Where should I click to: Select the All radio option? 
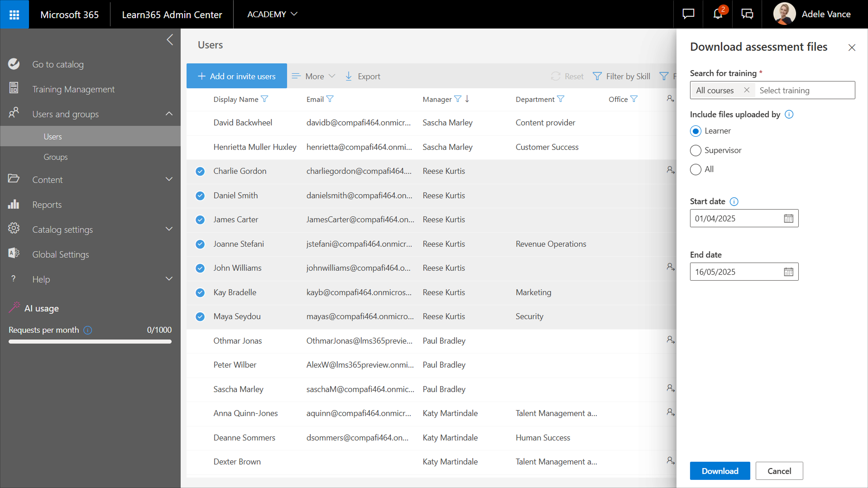(695, 170)
